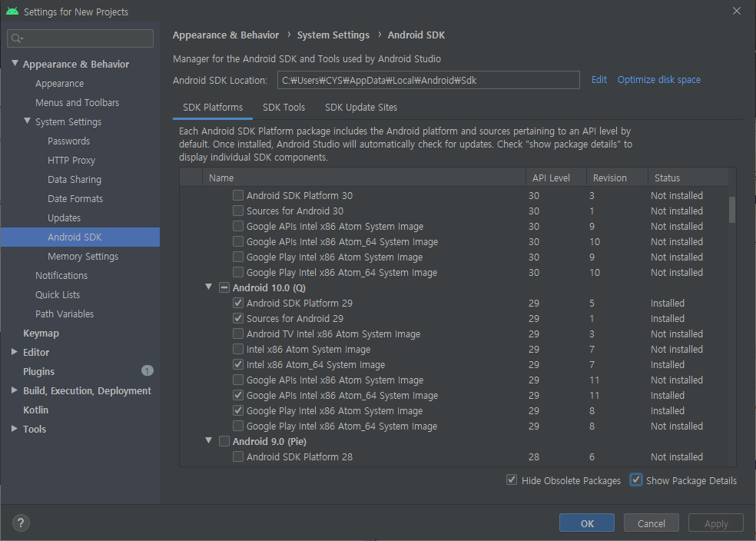This screenshot has width=756, height=541.
Task: Click the Name column header
Action: click(x=364, y=178)
